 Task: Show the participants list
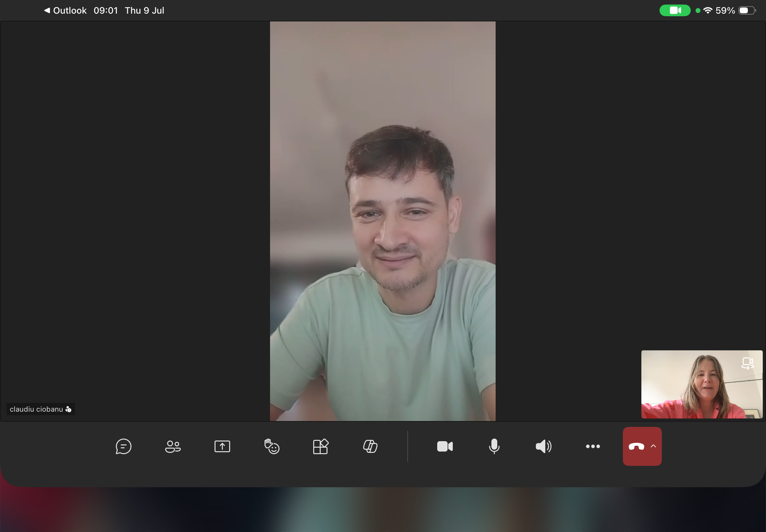[x=173, y=446]
